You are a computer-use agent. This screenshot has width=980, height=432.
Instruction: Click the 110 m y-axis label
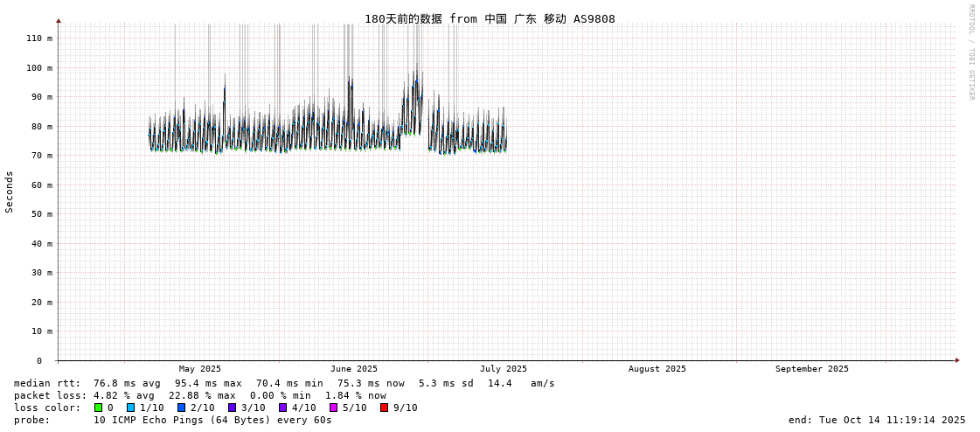[x=39, y=38]
